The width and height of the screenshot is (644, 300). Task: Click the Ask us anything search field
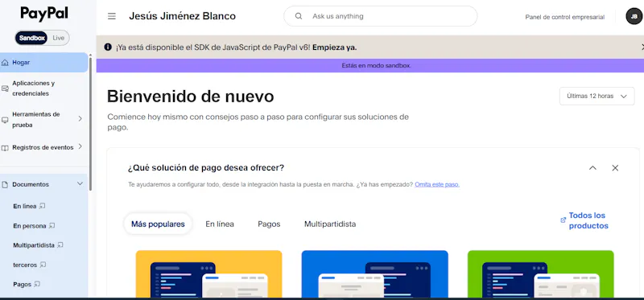click(x=380, y=16)
